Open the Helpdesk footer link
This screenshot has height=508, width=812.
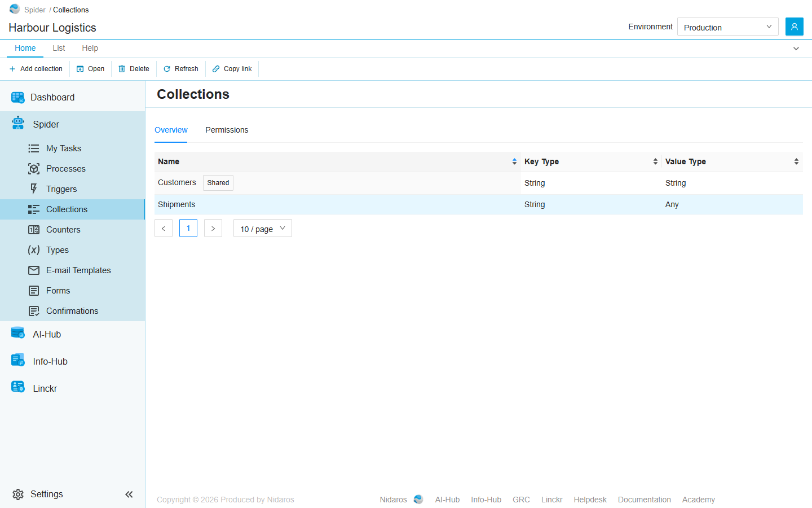tap(590, 500)
